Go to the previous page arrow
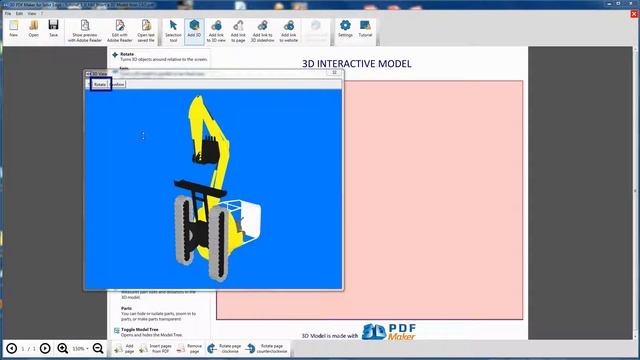Screen dimensions: 640x360 coord(11,348)
